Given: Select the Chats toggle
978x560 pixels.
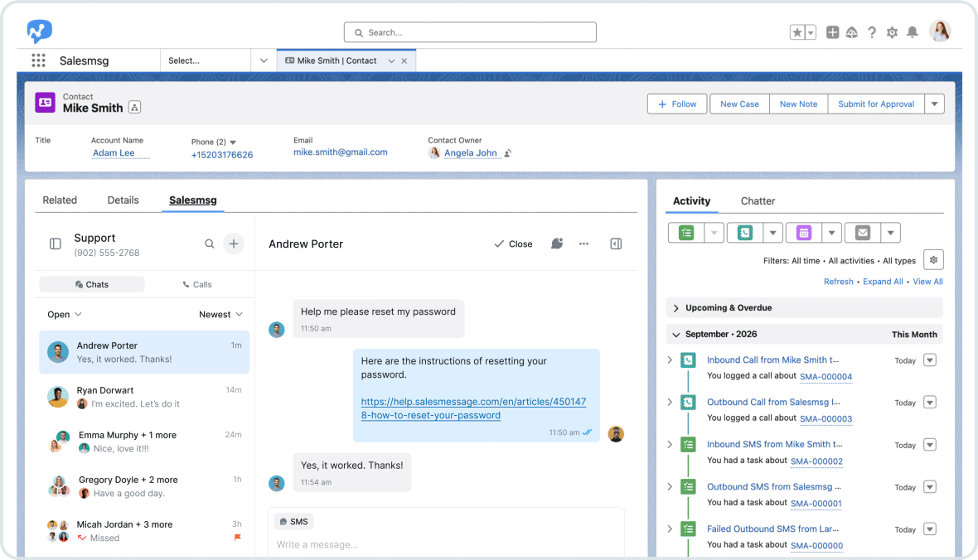Looking at the screenshot, I should tap(92, 284).
